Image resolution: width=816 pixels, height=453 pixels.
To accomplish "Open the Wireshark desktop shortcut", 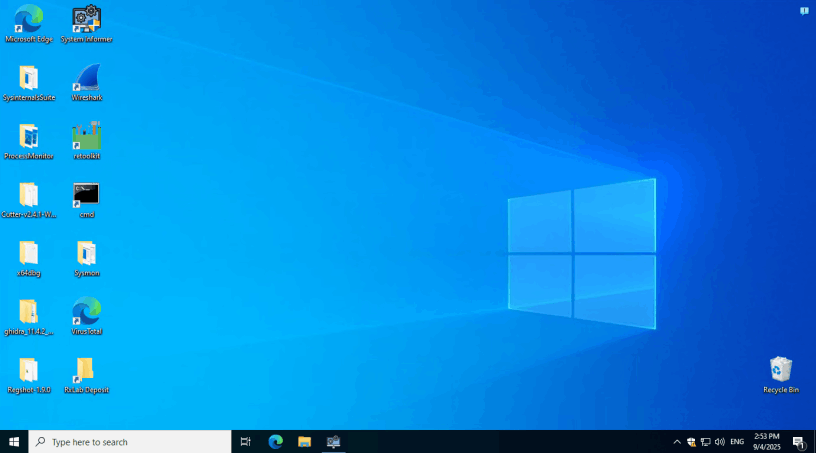I will click(87, 79).
